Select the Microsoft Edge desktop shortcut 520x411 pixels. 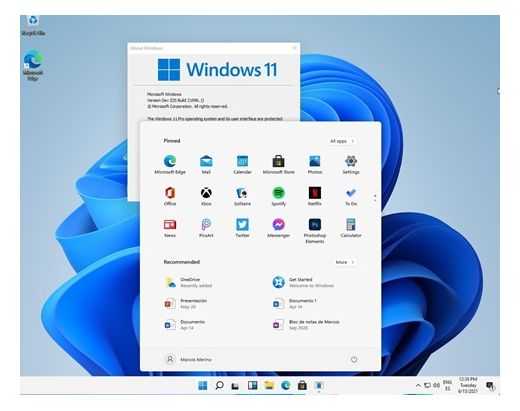pyautogui.click(x=33, y=65)
